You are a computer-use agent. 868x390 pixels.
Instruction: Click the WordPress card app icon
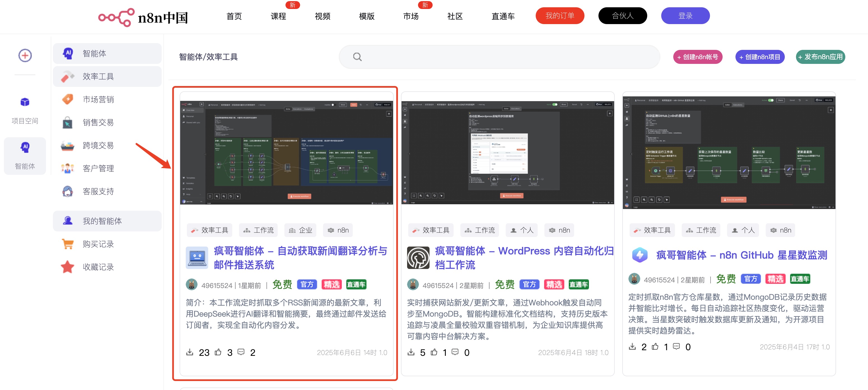click(418, 257)
